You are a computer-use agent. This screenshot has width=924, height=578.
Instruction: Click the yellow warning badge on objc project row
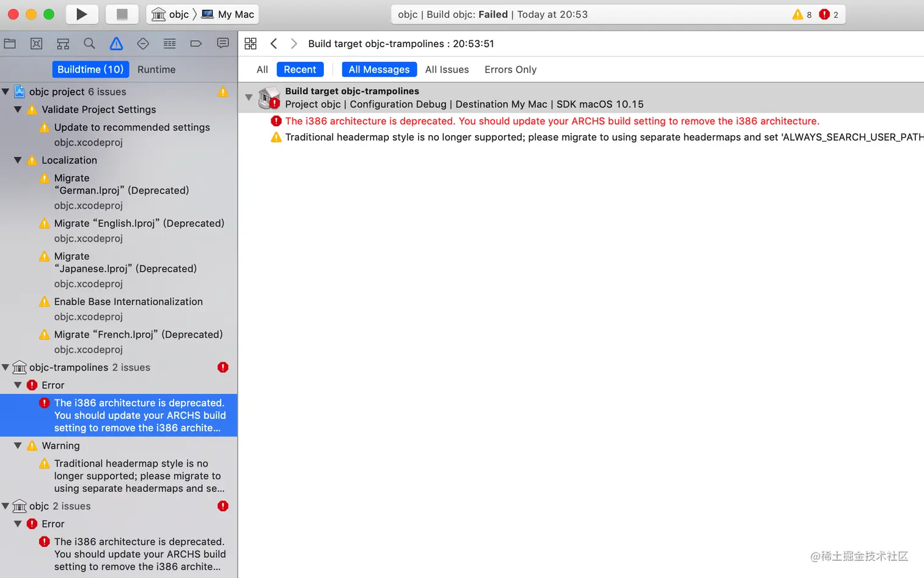coord(223,92)
